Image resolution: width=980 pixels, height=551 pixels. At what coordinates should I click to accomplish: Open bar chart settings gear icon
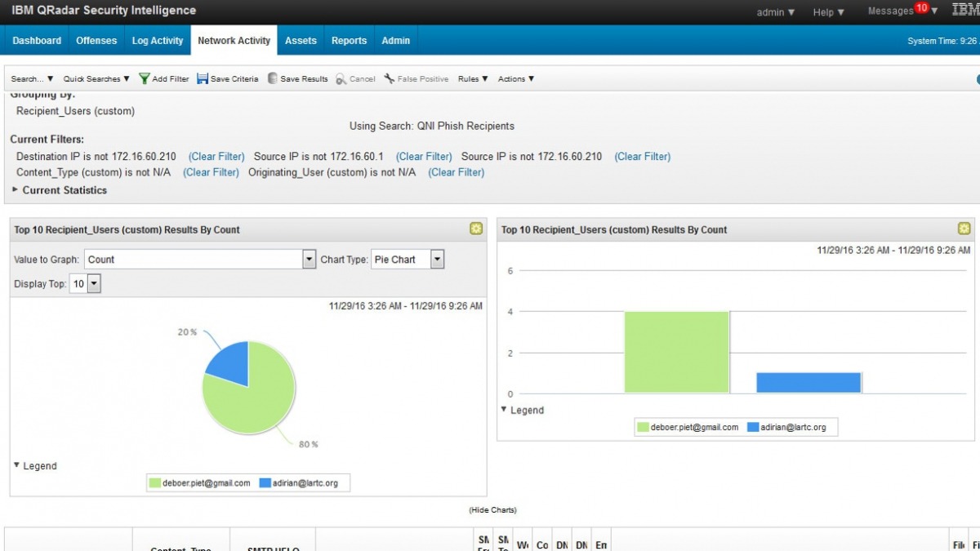click(x=964, y=229)
